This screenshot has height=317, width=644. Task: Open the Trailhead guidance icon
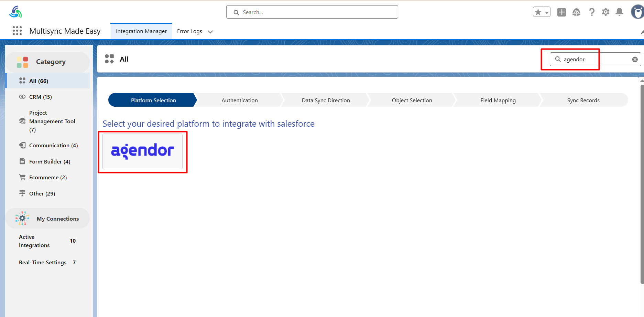pos(577,12)
